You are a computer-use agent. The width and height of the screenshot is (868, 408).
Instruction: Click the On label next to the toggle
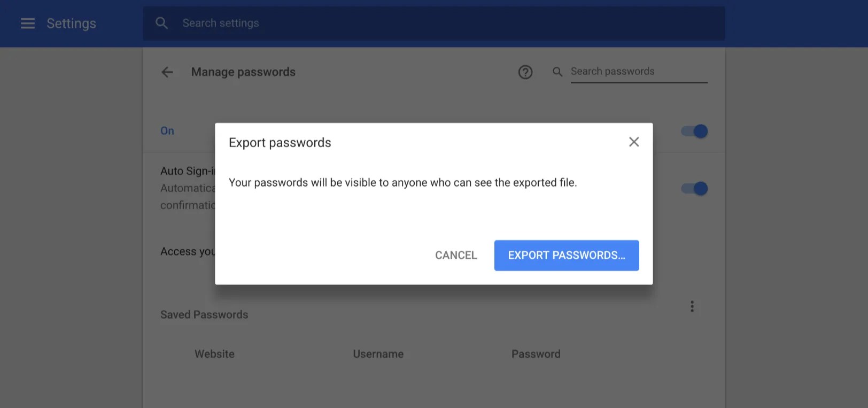(x=167, y=130)
